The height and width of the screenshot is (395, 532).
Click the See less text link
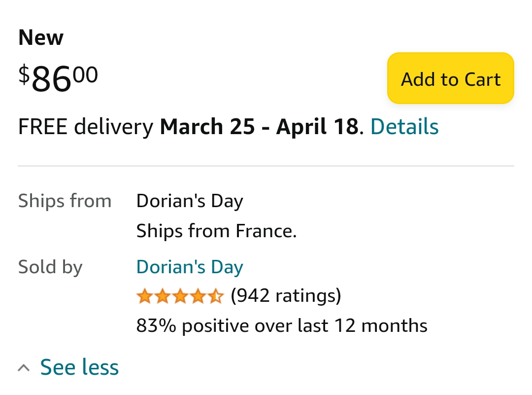tap(79, 367)
